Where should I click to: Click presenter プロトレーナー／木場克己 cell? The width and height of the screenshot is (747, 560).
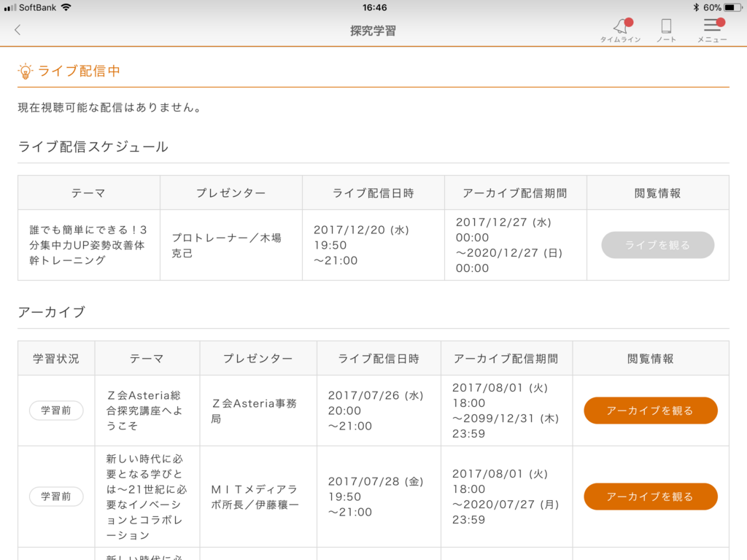click(x=231, y=245)
